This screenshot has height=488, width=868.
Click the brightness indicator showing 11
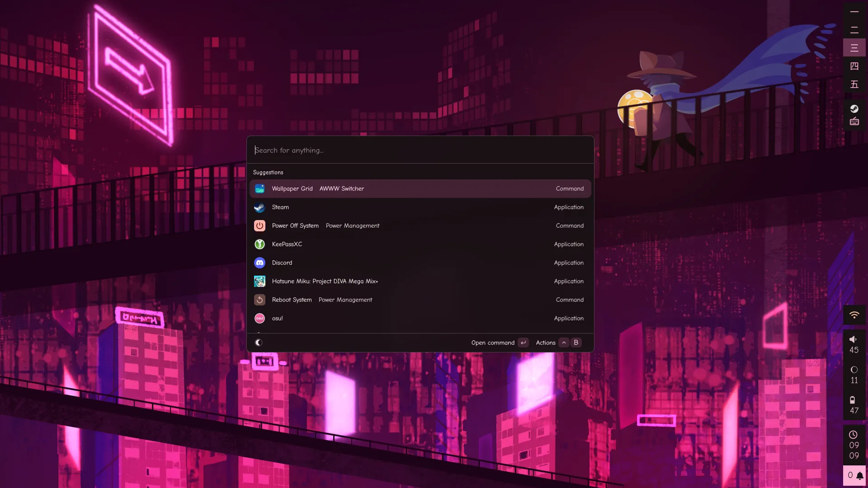[854, 370]
